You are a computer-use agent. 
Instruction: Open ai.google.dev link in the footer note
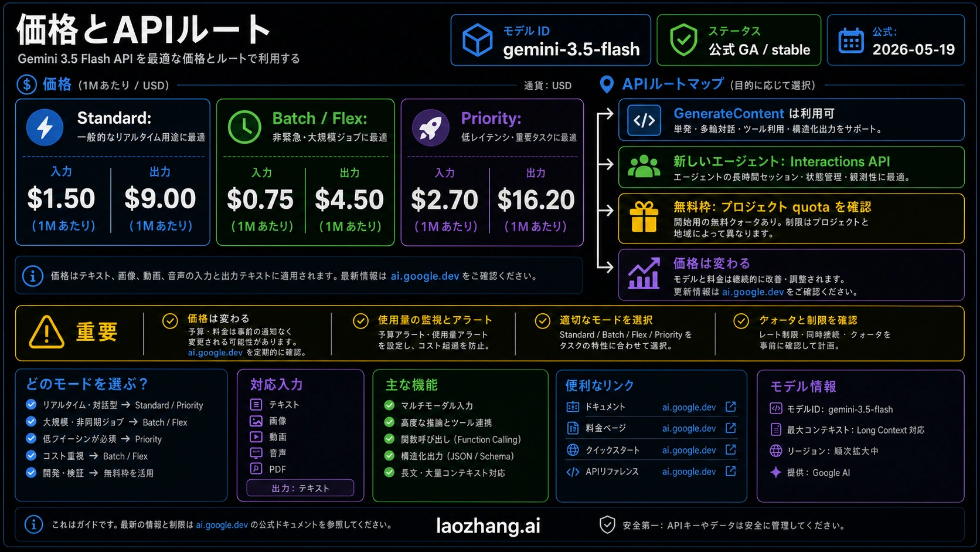click(x=222, y=525)
